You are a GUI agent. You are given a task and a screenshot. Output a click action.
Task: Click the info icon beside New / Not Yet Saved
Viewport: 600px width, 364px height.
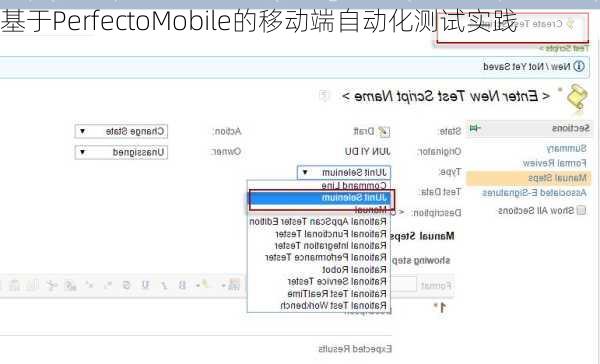pos(579,66)
